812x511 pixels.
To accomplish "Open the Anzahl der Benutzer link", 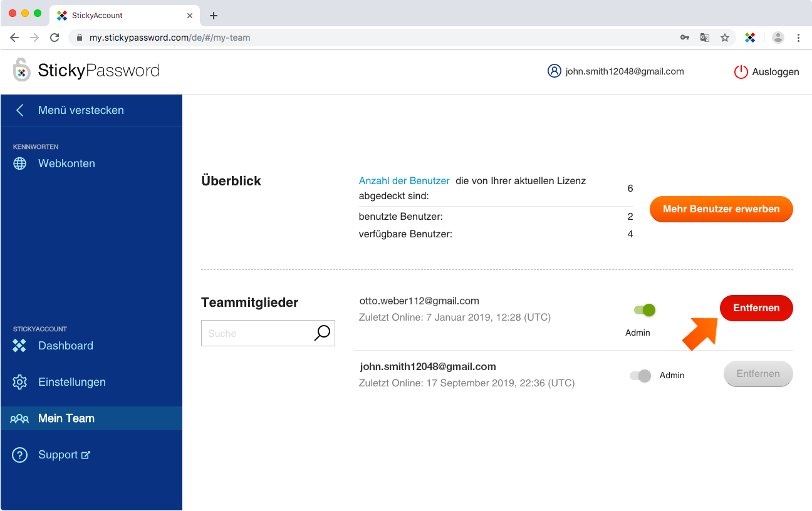I will tap(404, 180).
